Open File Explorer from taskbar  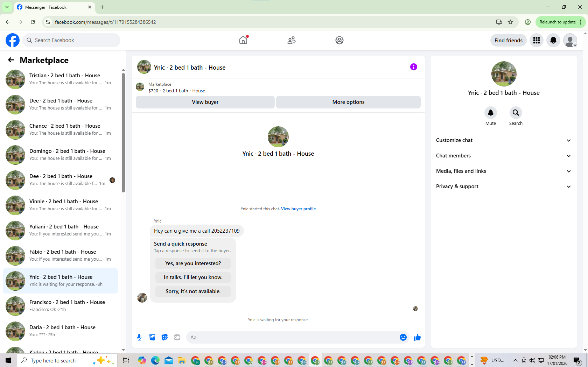pos(181,360)
